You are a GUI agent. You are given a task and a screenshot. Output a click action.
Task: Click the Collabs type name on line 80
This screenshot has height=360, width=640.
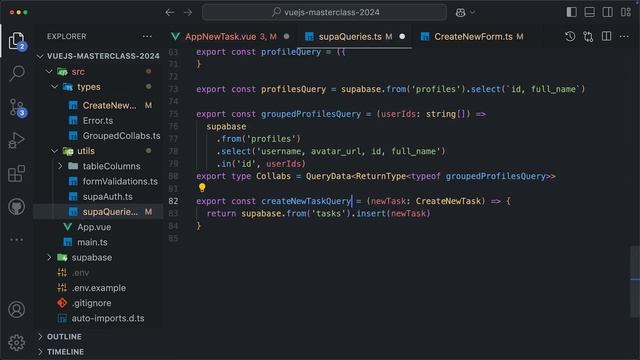point(273,176)
